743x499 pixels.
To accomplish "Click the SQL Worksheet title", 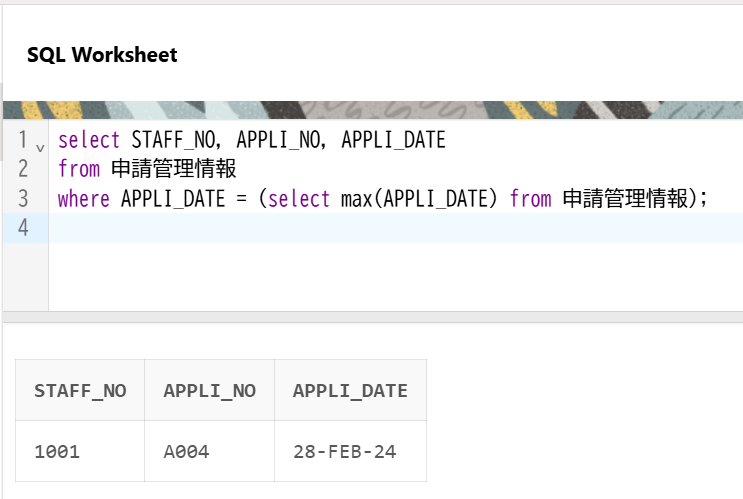I will 102,55.
